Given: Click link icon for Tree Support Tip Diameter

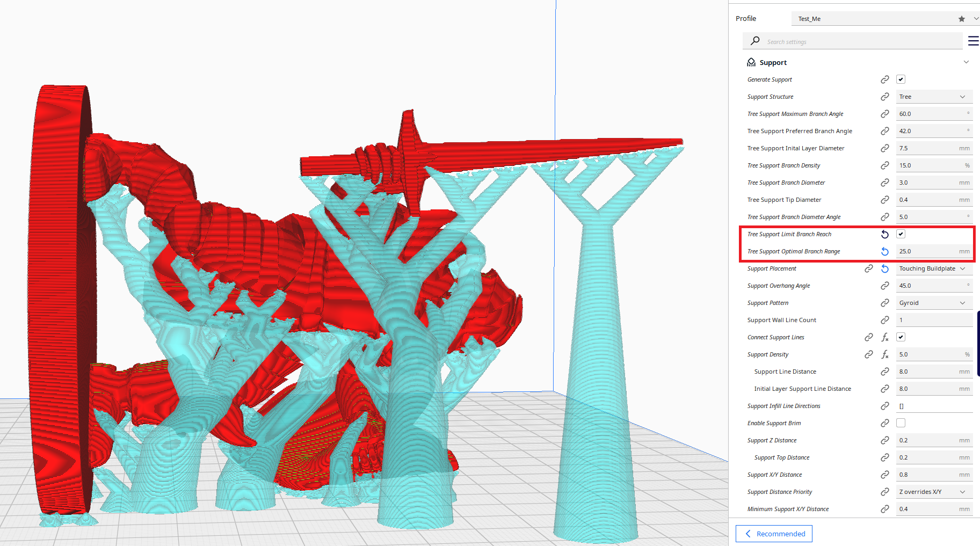Looking at the screenshot, I should coord(884,200).
